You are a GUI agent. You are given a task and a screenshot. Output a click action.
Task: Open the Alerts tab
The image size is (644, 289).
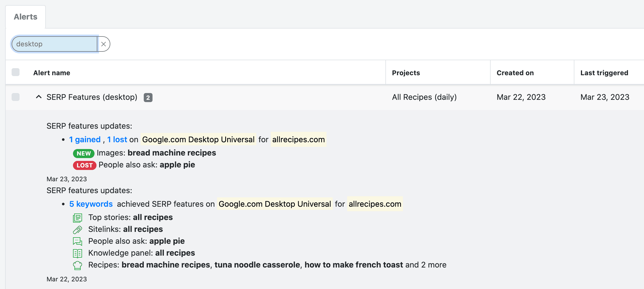[x=25, y=17]
